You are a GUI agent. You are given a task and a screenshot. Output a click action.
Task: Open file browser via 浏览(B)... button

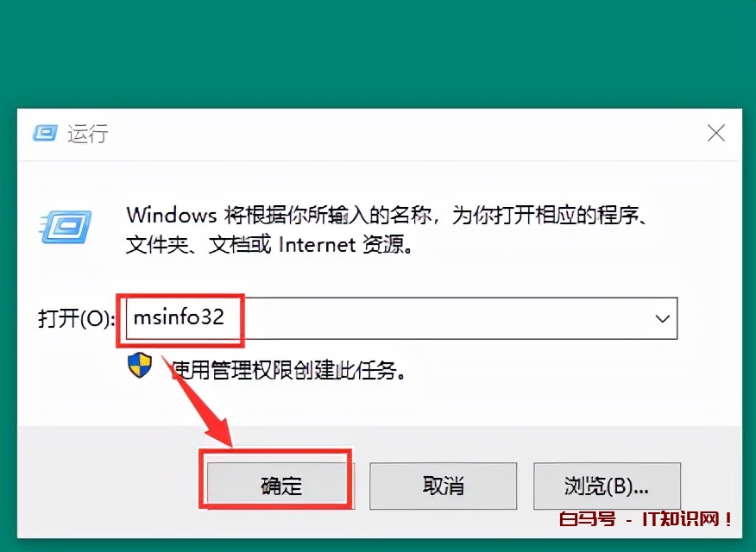point(607,486)
